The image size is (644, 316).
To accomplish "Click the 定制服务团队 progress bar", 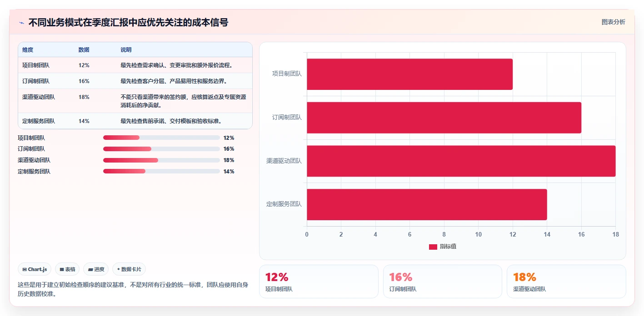I will (x=161, y=171).
